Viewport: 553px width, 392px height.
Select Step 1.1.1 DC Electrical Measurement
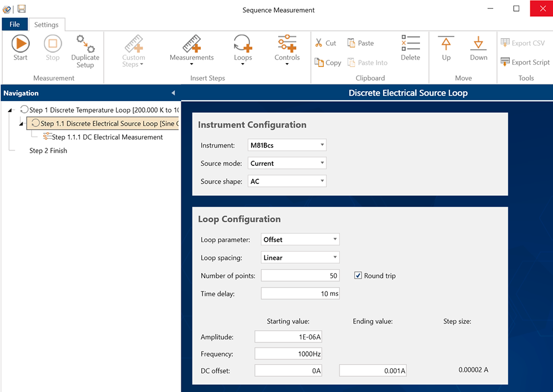[x=107, y=137]
